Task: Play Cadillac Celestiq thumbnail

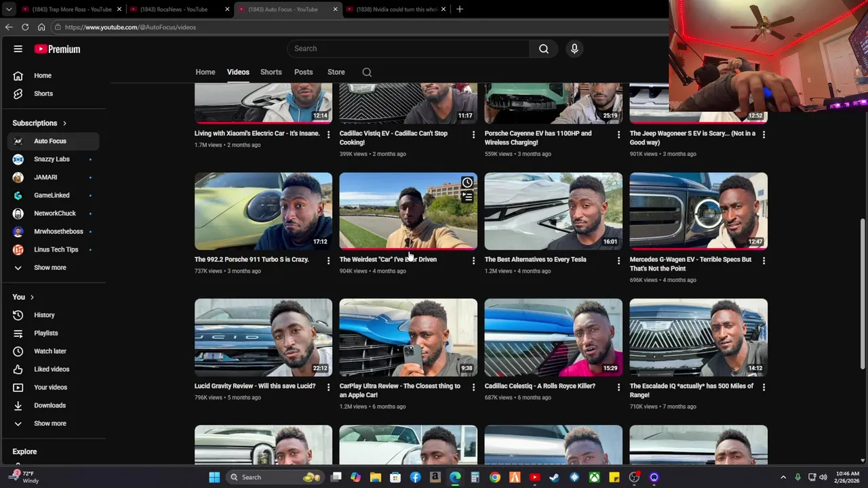Action: 553,338
